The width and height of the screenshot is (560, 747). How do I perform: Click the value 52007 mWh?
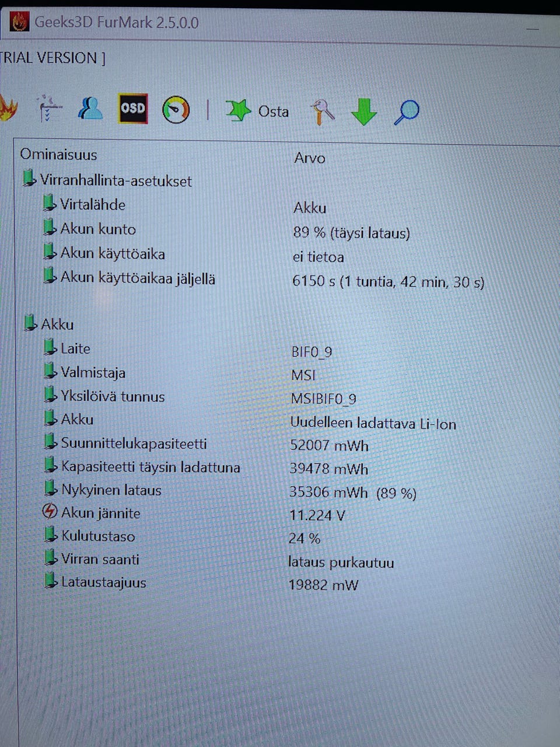[x=329, y=446]
